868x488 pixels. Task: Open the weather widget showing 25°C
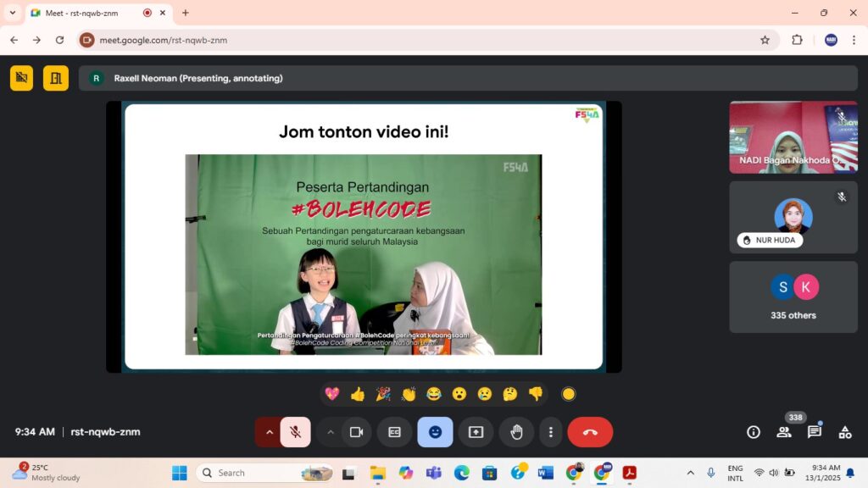coord(47,473)
